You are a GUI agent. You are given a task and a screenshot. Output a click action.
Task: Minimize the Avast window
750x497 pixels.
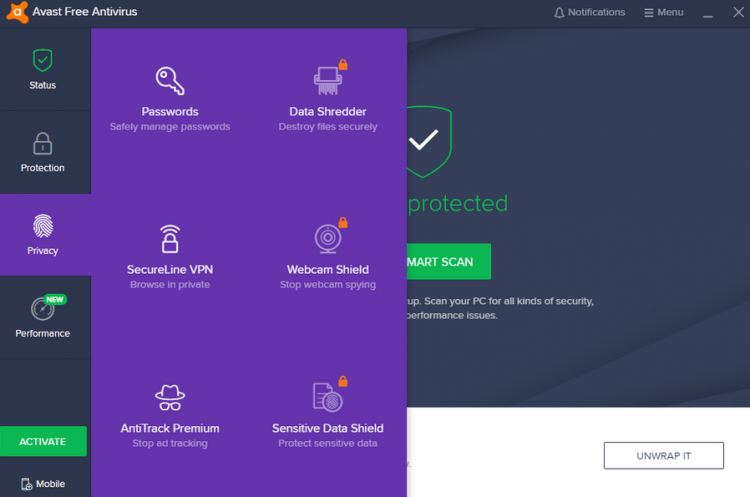pyautogui.click(x=708, y=13)
